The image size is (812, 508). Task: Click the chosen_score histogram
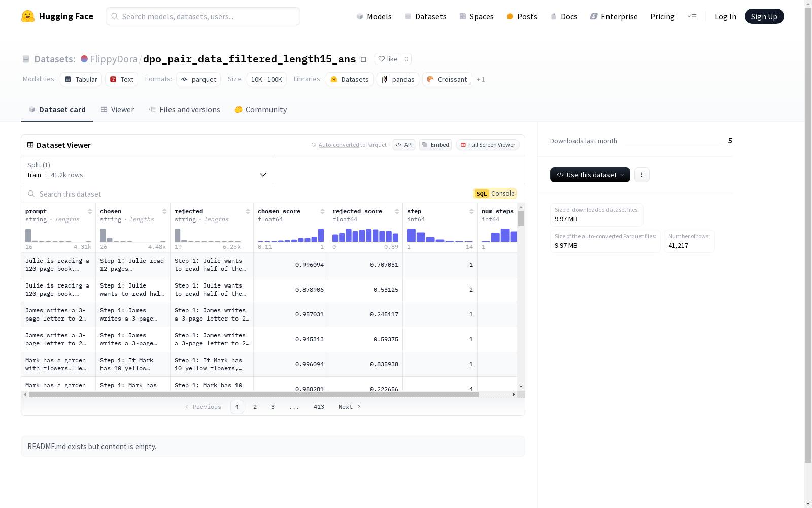pos(291,235)
